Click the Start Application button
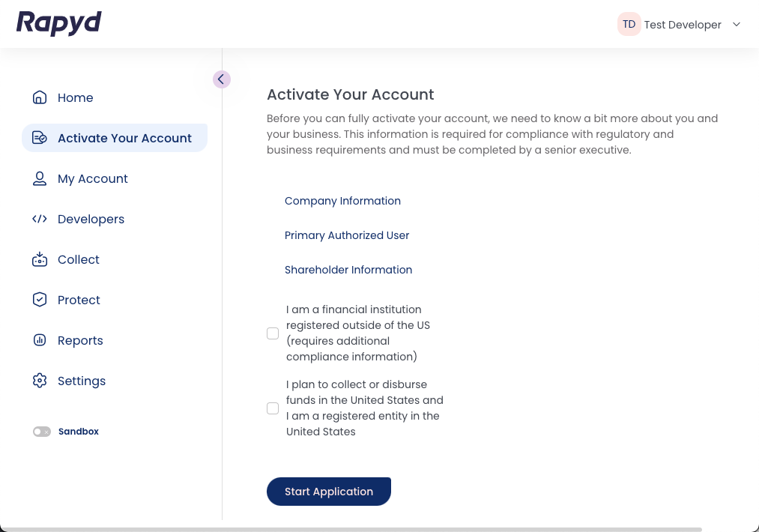Viewport: 759px width, 532px height. pos(329,492)
